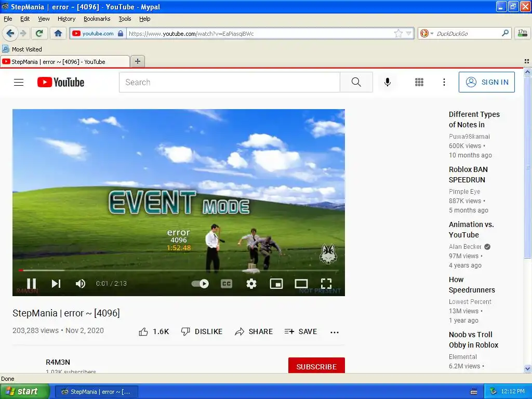Image resolution: width=532 pixels, height=399 pixels.
Task: Start voice search with microphone icon
Action: pos(388,82)
